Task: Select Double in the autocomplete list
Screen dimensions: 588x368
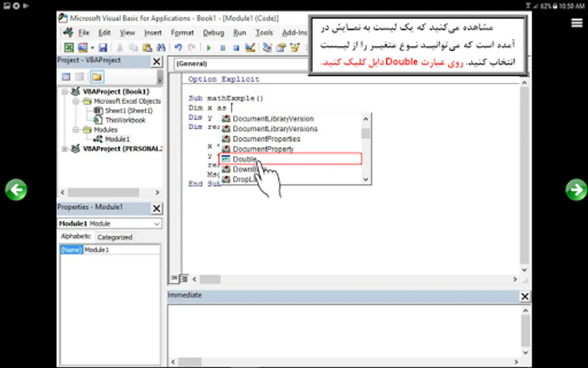Action: pos(291,159)
